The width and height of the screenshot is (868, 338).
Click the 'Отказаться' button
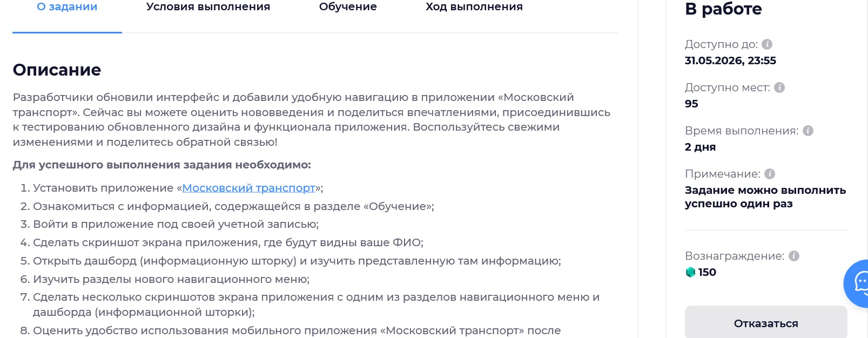(x=766, y=323)
